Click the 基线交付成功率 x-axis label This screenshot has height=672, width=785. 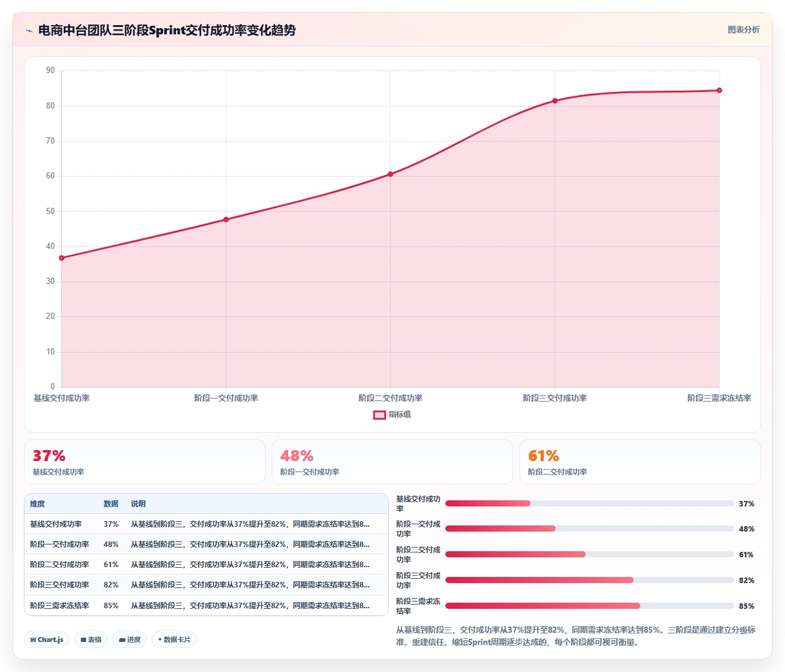[x=61, y=398]
